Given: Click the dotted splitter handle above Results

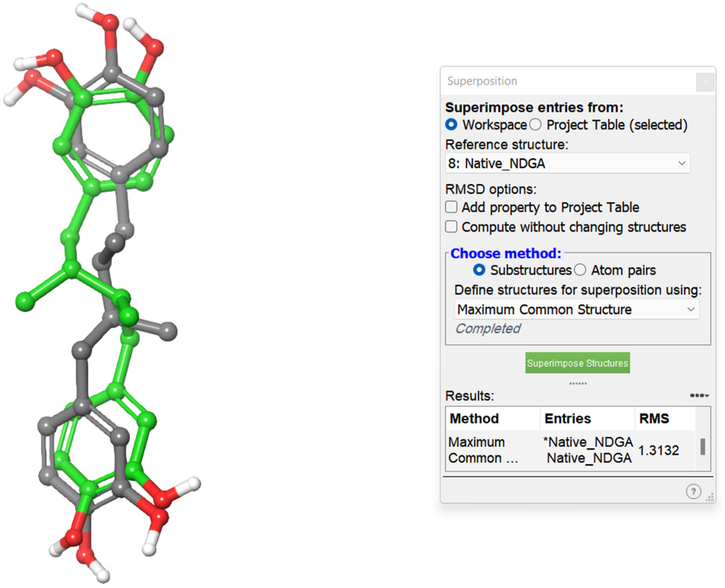Looking at the screenshot, I should point(578,384).
